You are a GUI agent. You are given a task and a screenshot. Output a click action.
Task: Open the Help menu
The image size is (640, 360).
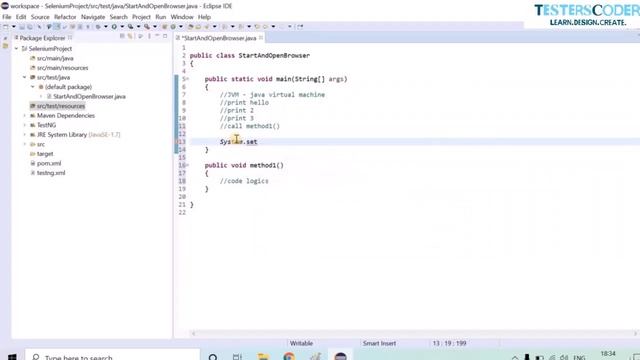[204, 17]
